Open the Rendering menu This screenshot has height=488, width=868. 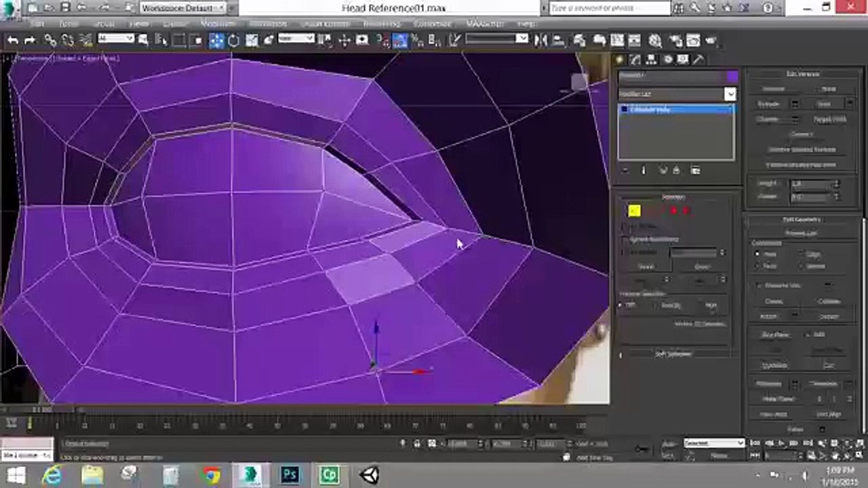coord(382,24)
